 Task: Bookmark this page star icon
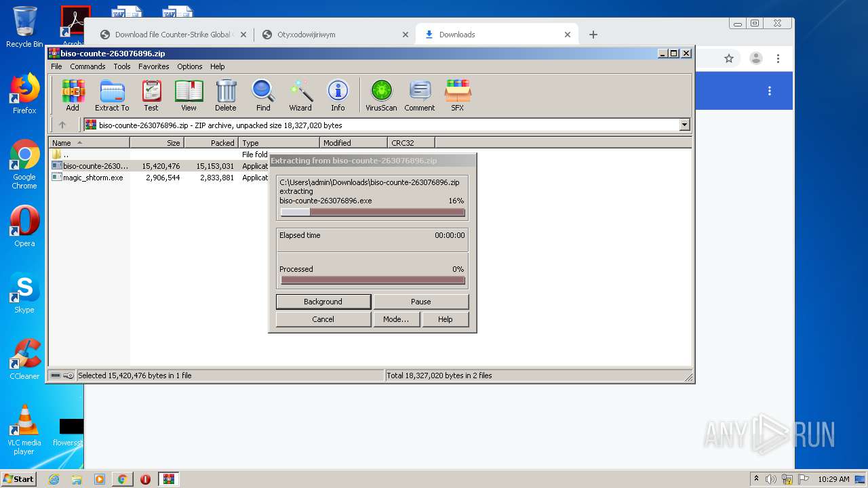coord(729,59)
